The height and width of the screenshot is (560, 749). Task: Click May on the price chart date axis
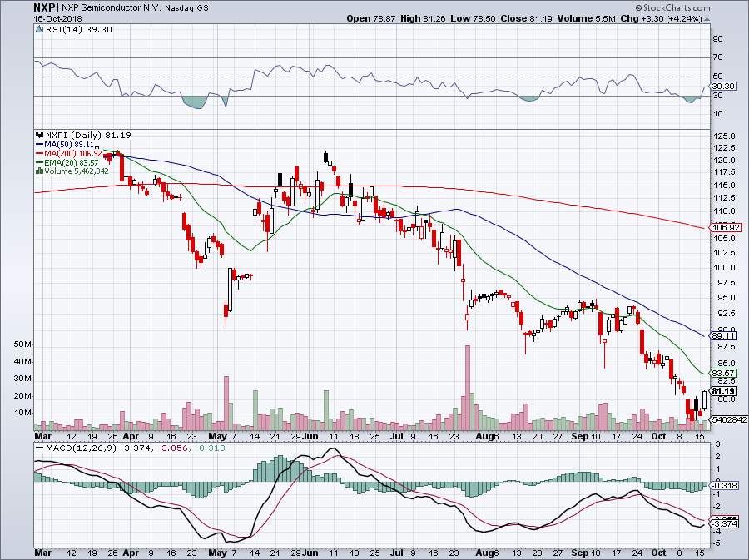click(x=218, y=436)
